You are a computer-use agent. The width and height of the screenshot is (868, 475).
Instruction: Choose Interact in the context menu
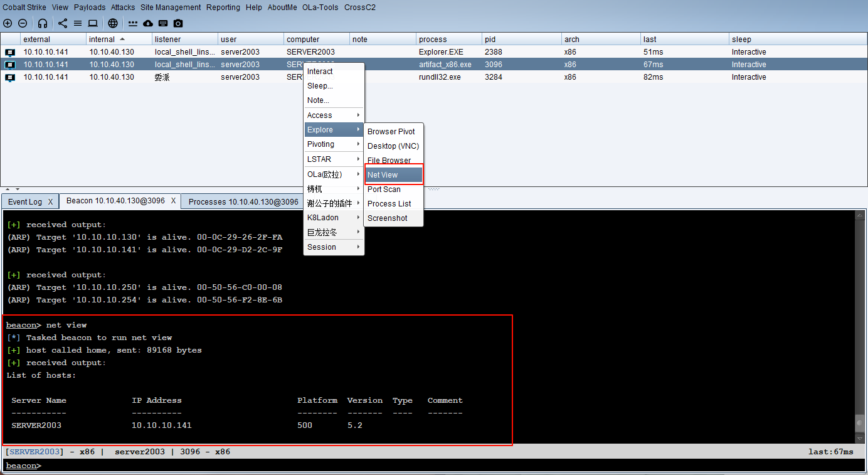tap(334, 72)
